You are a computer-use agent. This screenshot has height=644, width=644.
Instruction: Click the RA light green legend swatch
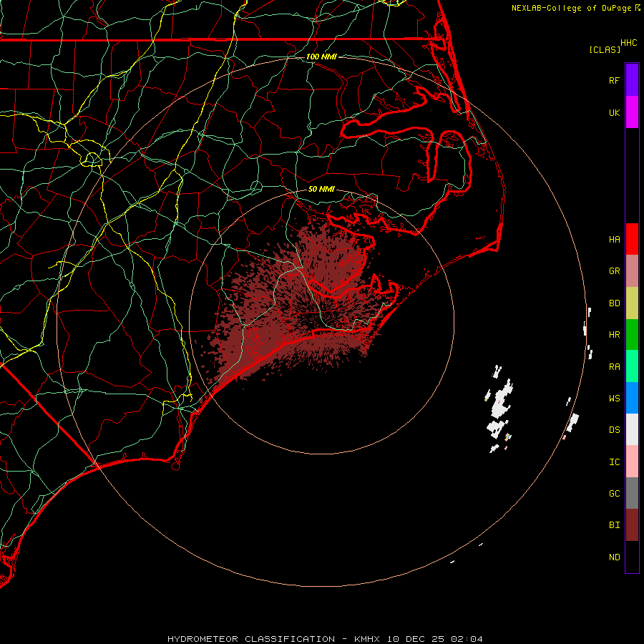point(632,366)
